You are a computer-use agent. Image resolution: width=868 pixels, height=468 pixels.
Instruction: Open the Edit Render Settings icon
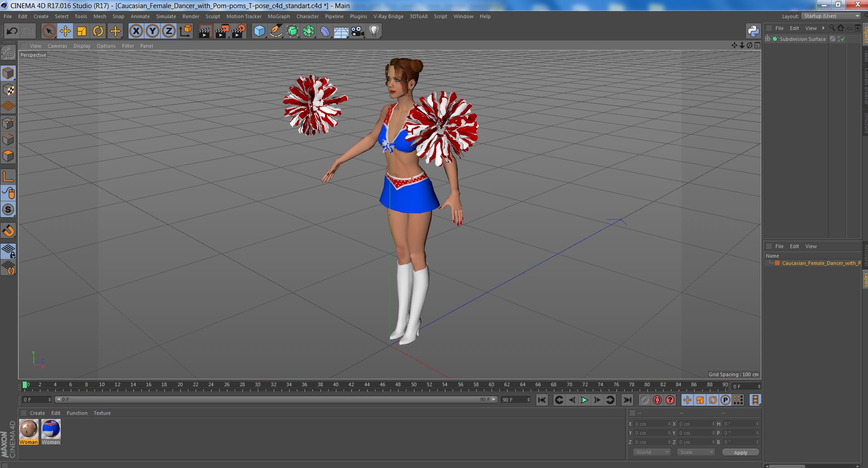pyautogui.click(x=239, y=31)
